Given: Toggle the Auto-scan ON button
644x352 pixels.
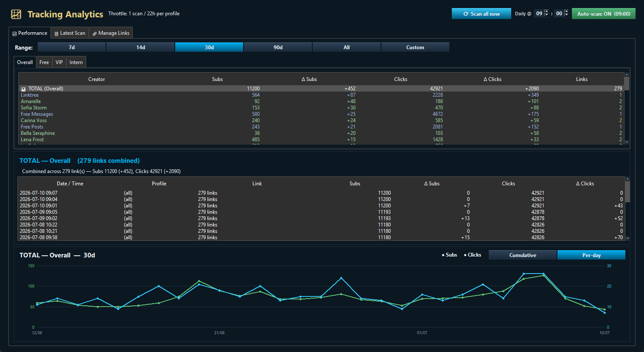Looking at the screenshot, I should point(604,14).
